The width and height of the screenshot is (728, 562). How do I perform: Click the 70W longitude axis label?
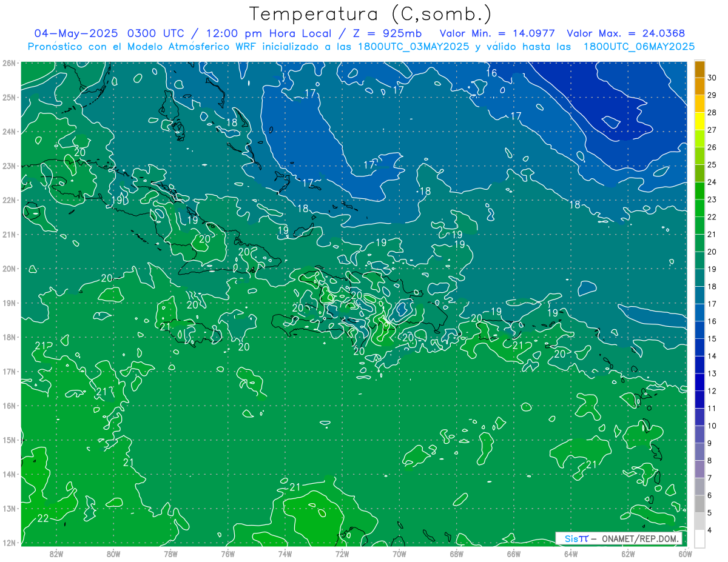[399, 553]
